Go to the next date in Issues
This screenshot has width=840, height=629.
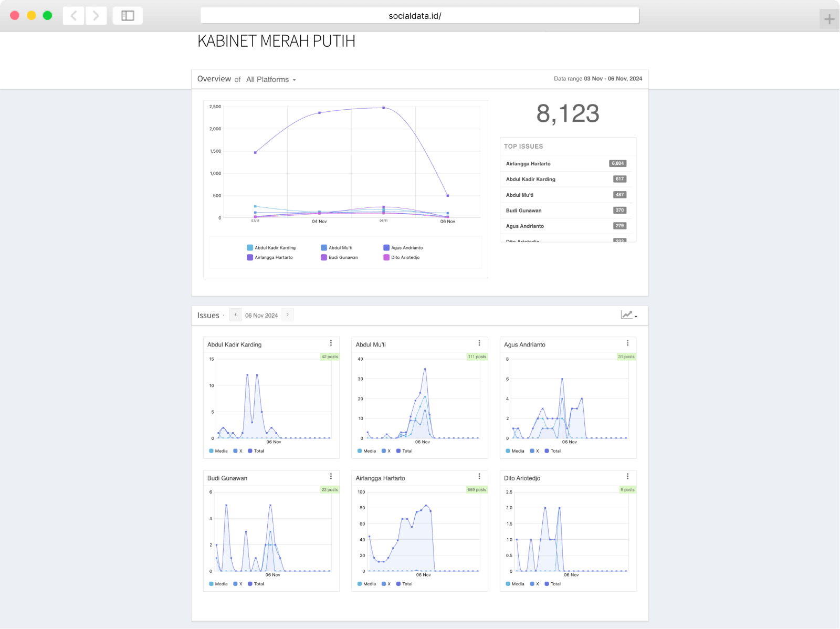(x=288, y=315)
